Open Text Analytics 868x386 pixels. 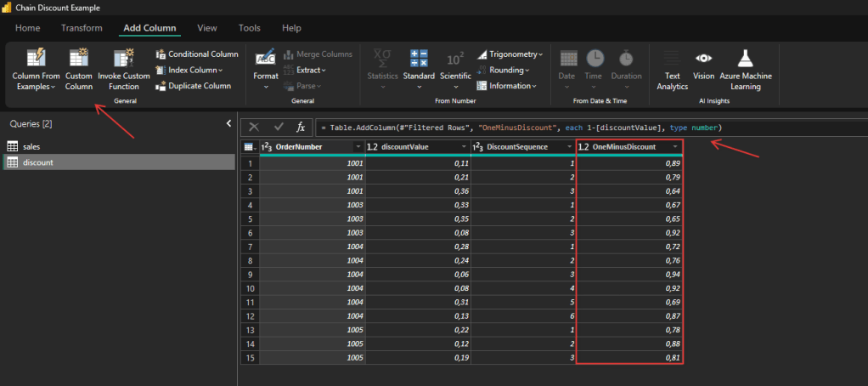(x=672, y=70)
